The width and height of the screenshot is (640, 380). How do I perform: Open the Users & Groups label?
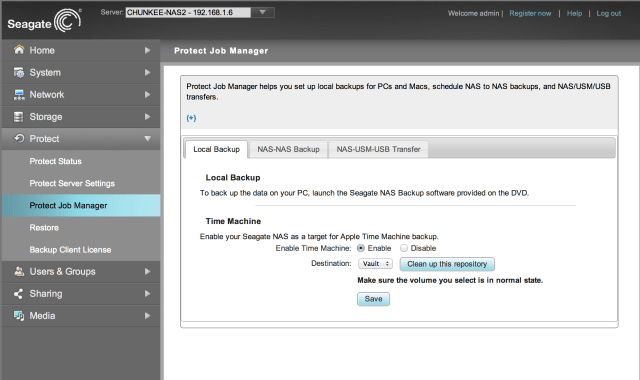62,271
